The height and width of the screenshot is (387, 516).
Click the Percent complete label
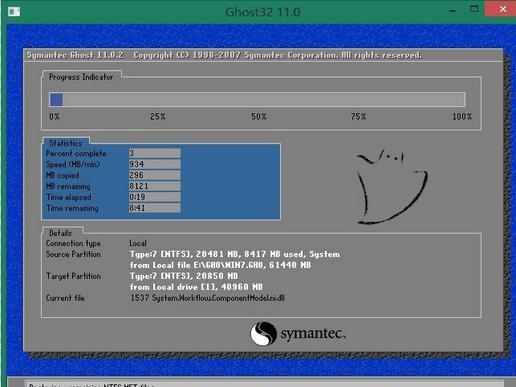click(x=76, y=153)
